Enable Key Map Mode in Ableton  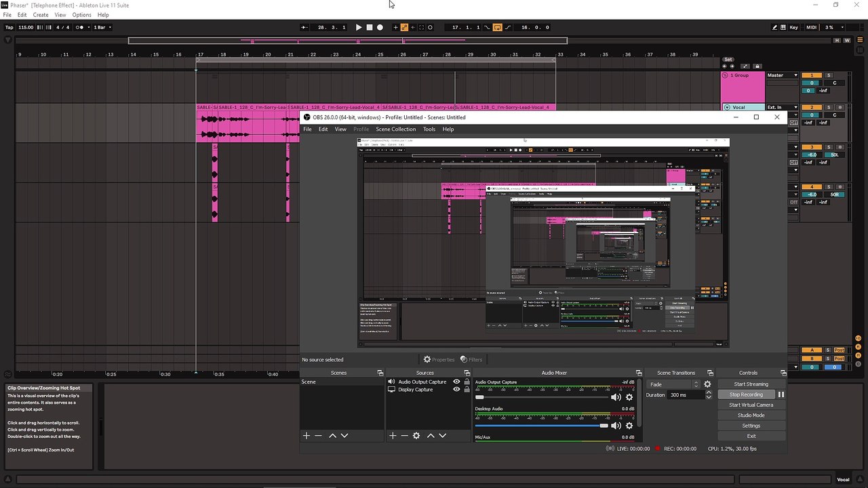pos(794,28)
